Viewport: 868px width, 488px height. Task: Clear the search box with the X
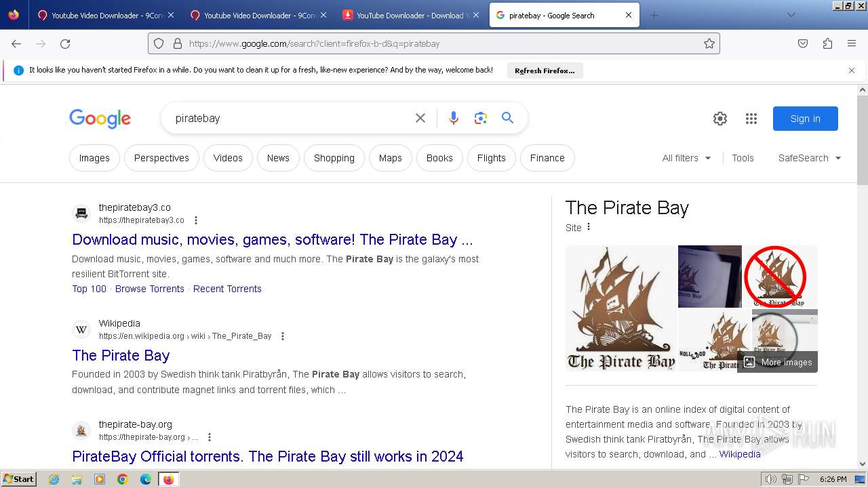420,118
